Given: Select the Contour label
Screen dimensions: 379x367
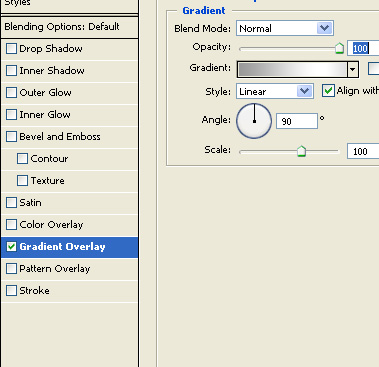Looking at the screenshot, I should tap(49, 159).
